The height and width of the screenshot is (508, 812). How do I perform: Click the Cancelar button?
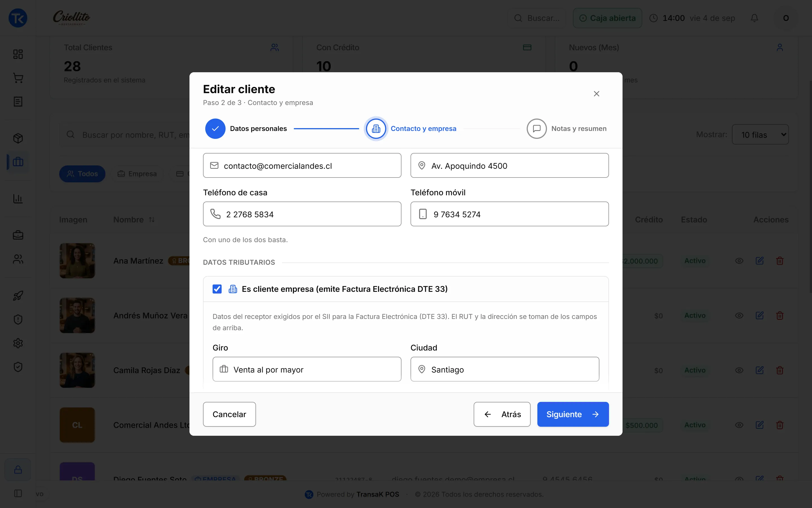(x=229, y=414)
